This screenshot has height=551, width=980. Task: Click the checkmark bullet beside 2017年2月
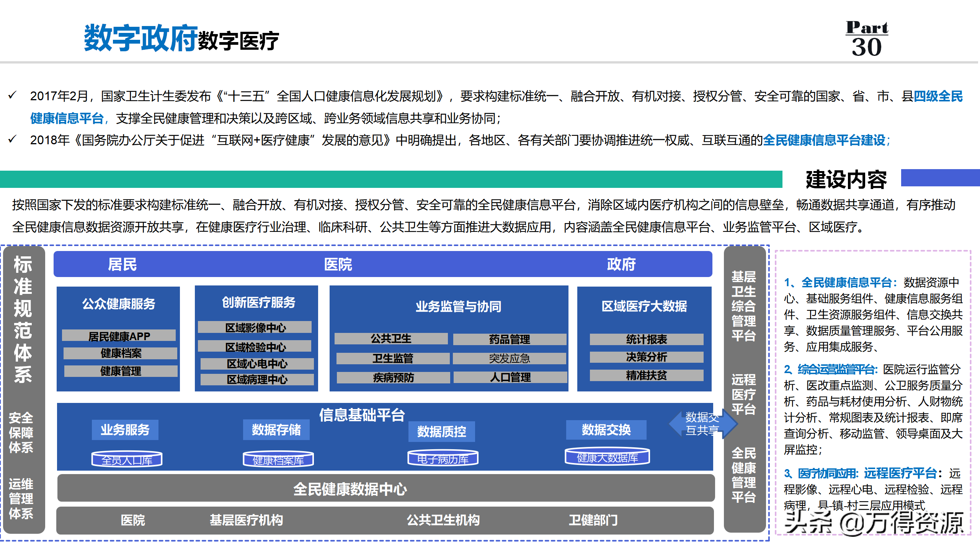[13, 96]
